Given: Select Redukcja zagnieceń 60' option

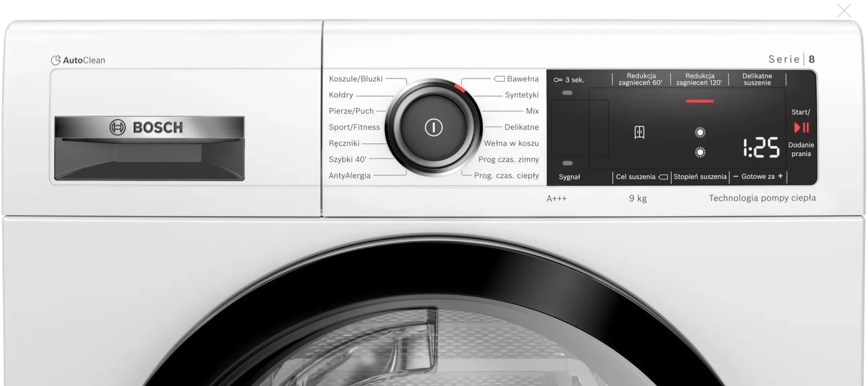Looking at the screenshot, I should point(640,79).
